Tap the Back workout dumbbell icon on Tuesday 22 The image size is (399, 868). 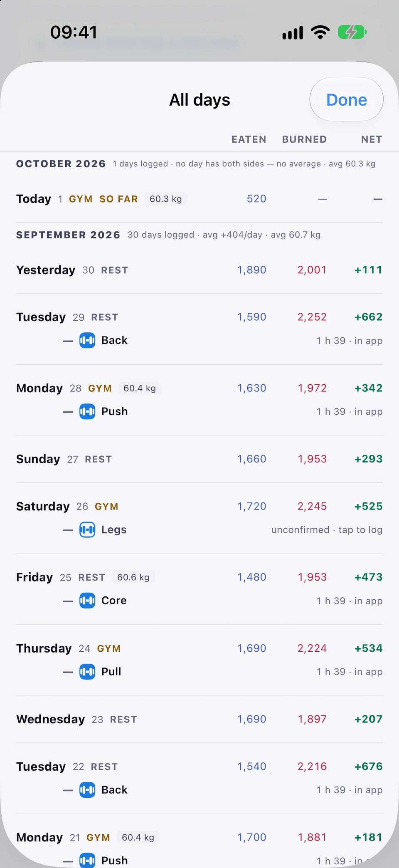pos(87,790)
